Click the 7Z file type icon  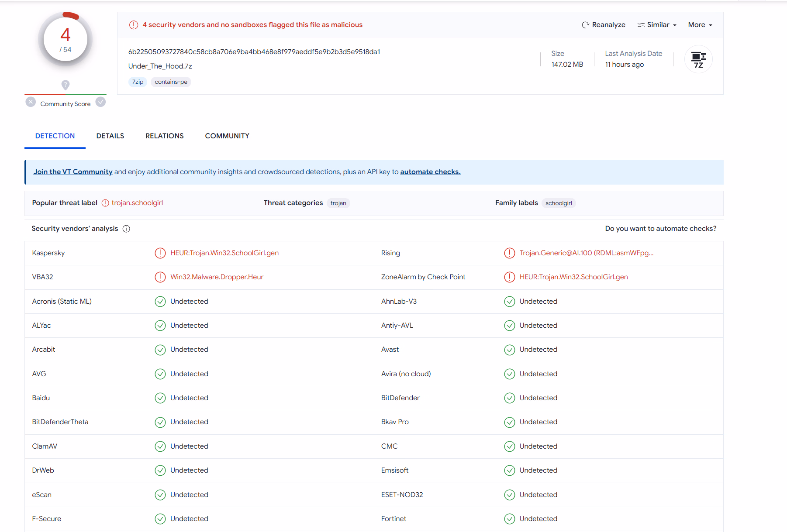(x=698, y=59)
